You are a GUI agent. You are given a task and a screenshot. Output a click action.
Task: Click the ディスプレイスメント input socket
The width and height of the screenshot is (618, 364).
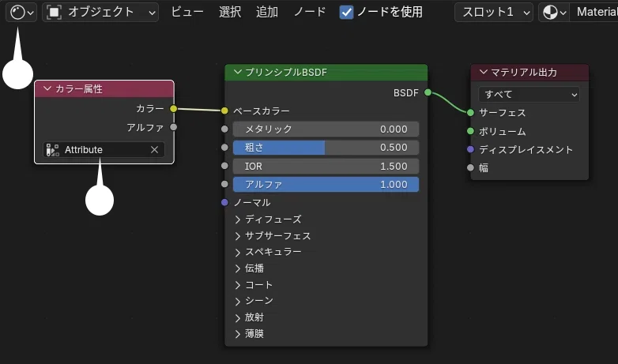pos(470,149)
